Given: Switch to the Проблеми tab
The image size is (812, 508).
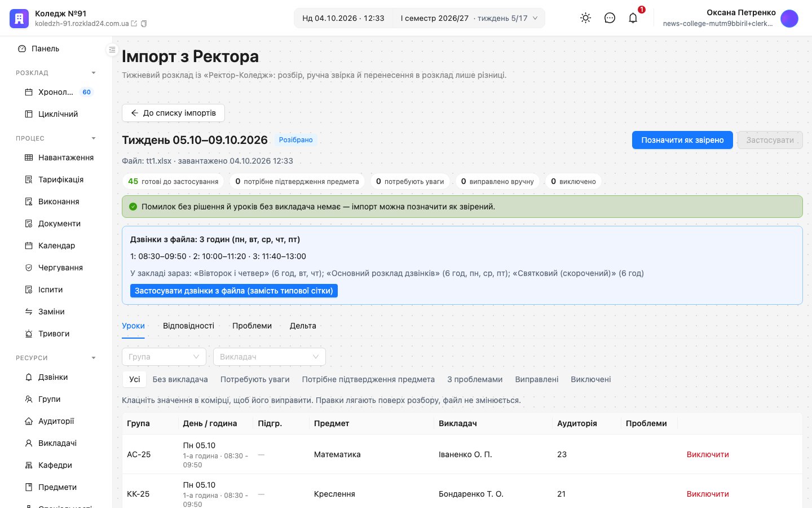Looking at the screenshot, I should [252, 326].
